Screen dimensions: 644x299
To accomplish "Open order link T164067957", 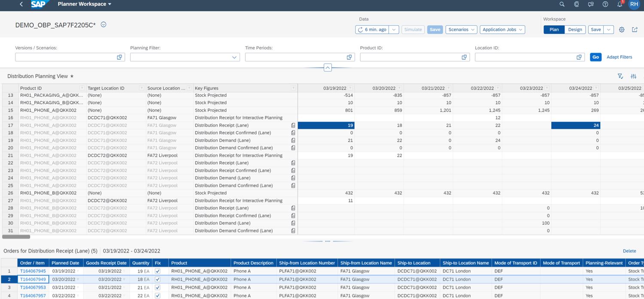I will [33, 296].
